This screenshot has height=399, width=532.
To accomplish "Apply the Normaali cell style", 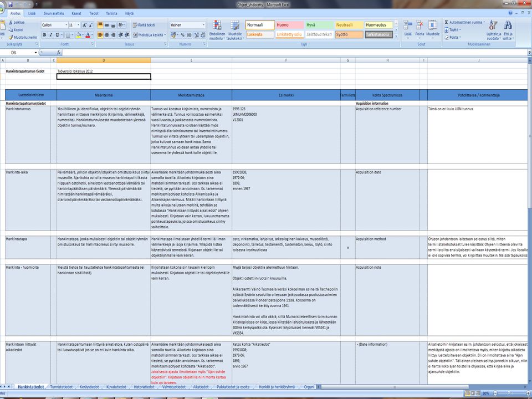I will tap(260, 25).
